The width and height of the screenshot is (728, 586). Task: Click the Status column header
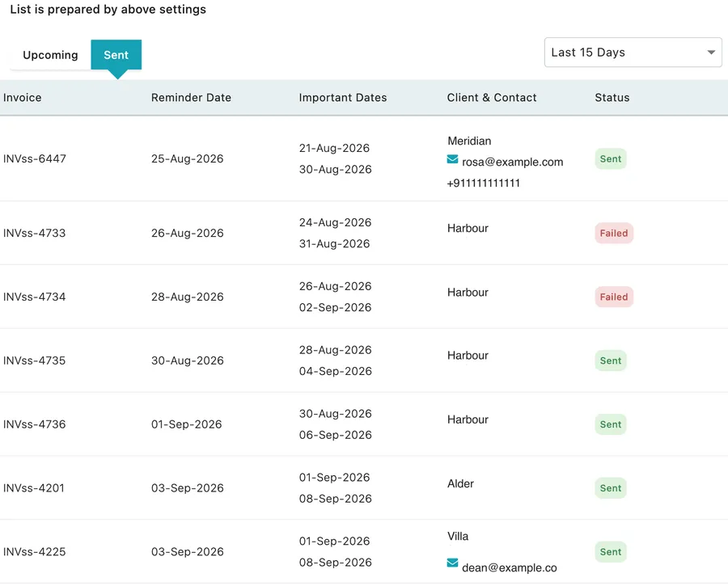tap(612, 98)
